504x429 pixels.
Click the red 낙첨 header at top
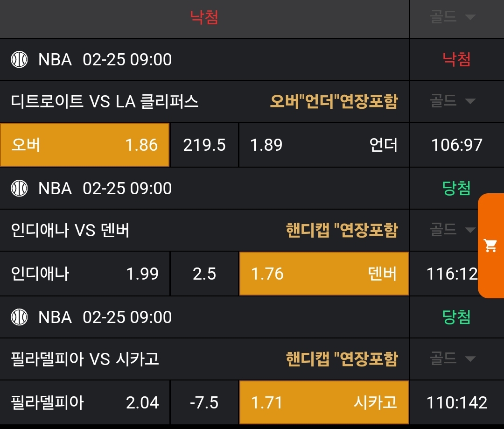click(x=204, y=18)
